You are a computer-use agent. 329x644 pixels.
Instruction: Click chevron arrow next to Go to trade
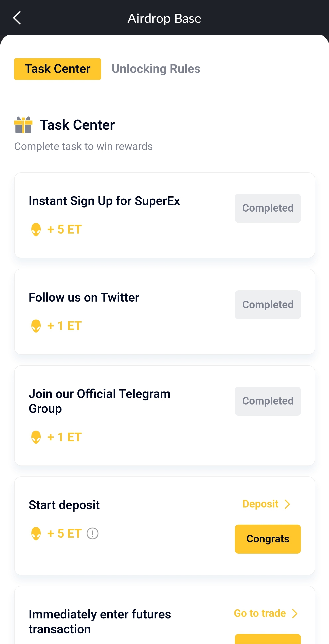pos(295,613)
